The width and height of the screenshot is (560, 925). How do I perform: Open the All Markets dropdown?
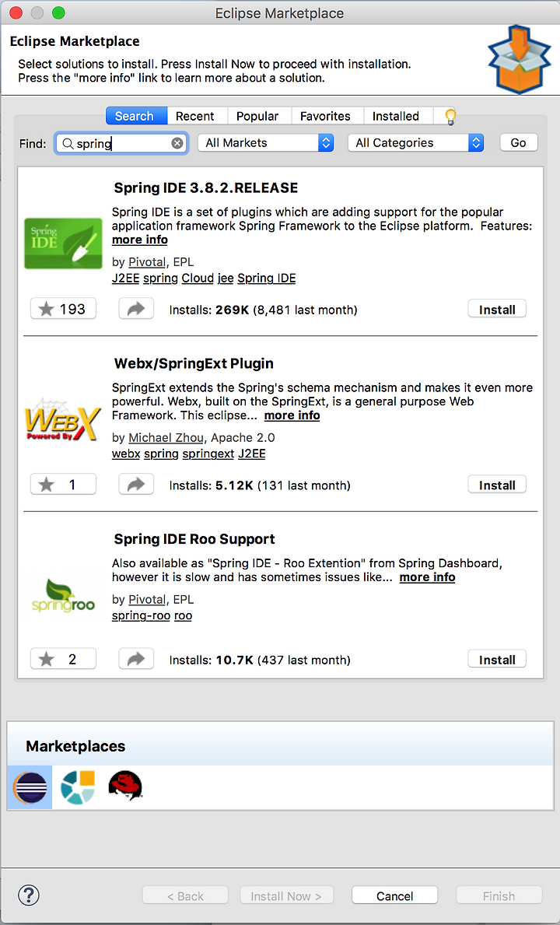266,143
